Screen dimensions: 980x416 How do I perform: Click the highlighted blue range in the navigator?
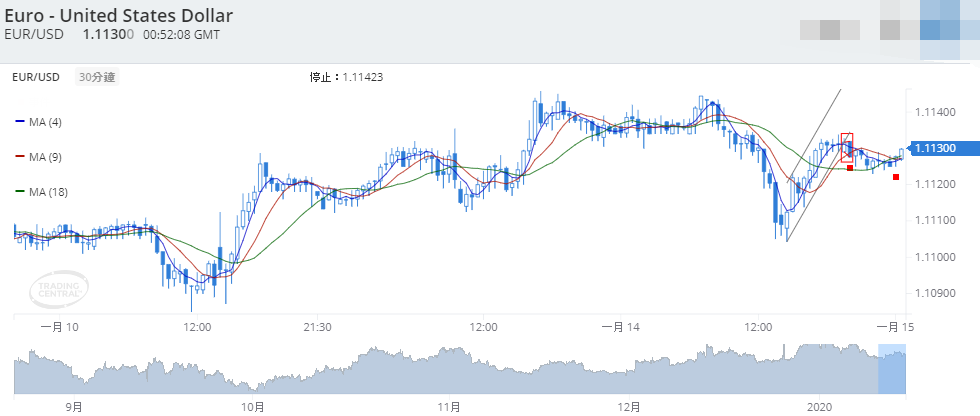891,369
